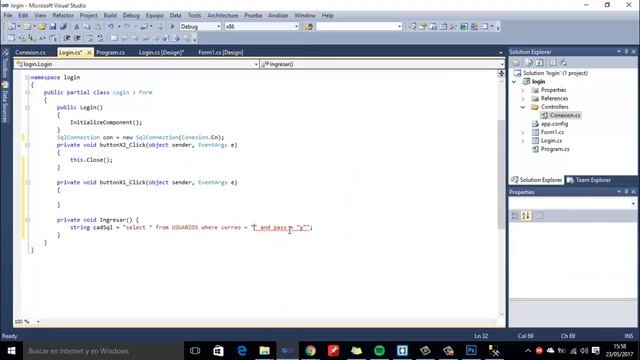
Task: Expand the References node in Solution Explorer
Action: (523, 98)
